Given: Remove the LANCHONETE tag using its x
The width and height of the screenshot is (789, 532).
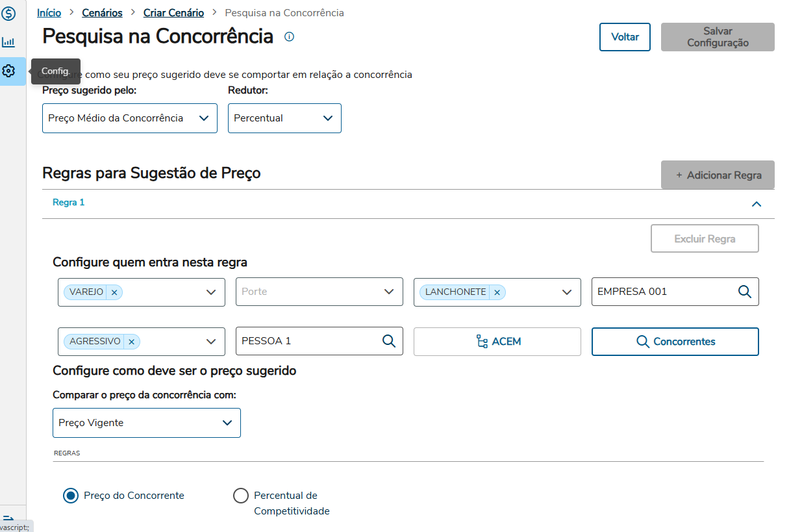Looking at the screenshot, I should pyautogui.click(x=497, y=292).
